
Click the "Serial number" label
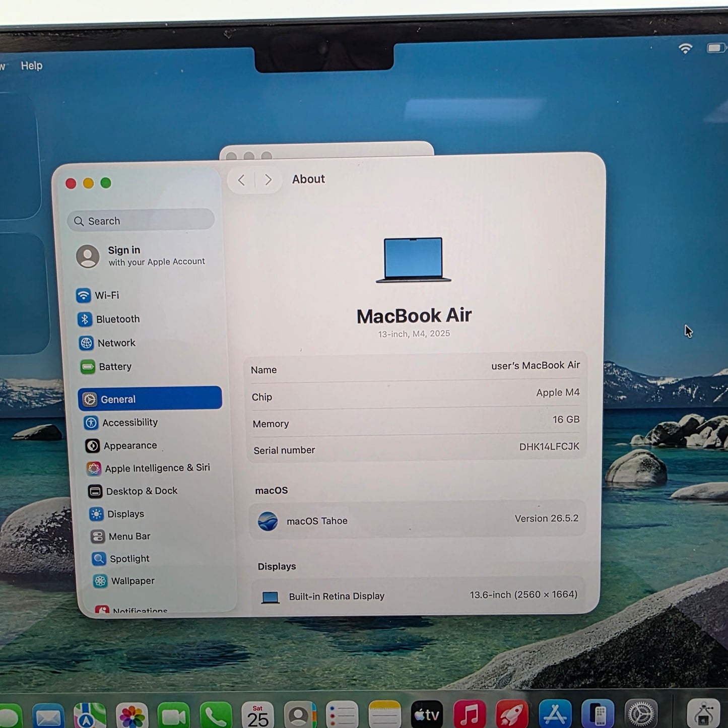[x=284, y=450]
